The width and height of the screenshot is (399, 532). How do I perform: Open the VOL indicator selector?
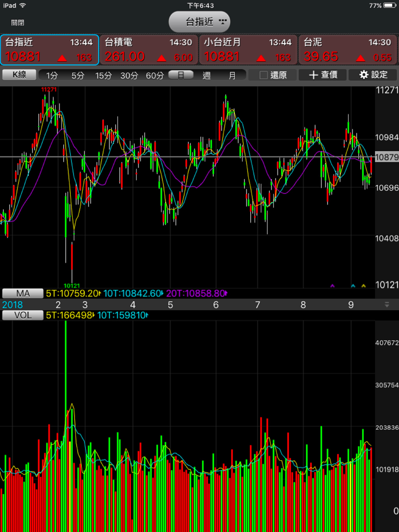point(23,315)
